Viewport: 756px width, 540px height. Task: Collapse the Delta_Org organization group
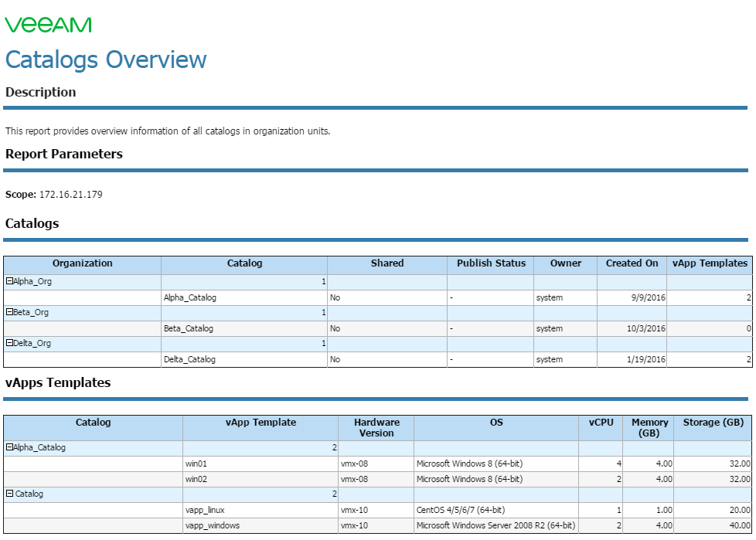tap(9, 342)
